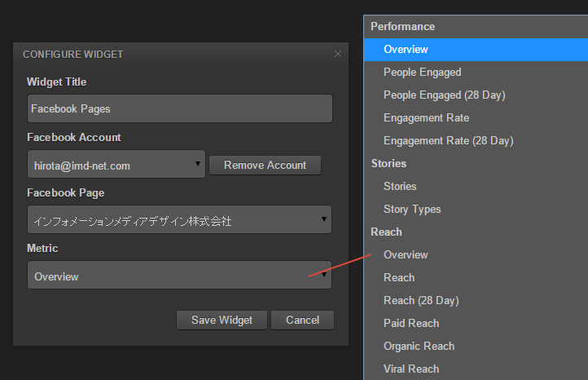Close the Configure Widget dialog
The height and width of the screenshot is (380, 588).
click(337, 54)
